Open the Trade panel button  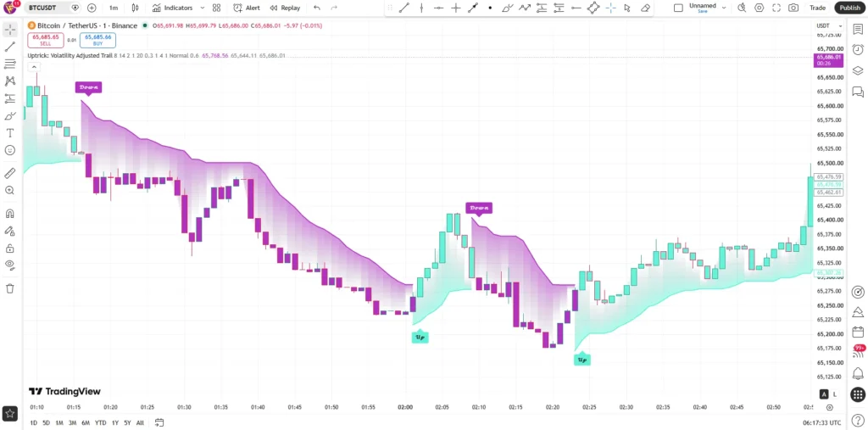click(x=817, y=8)
